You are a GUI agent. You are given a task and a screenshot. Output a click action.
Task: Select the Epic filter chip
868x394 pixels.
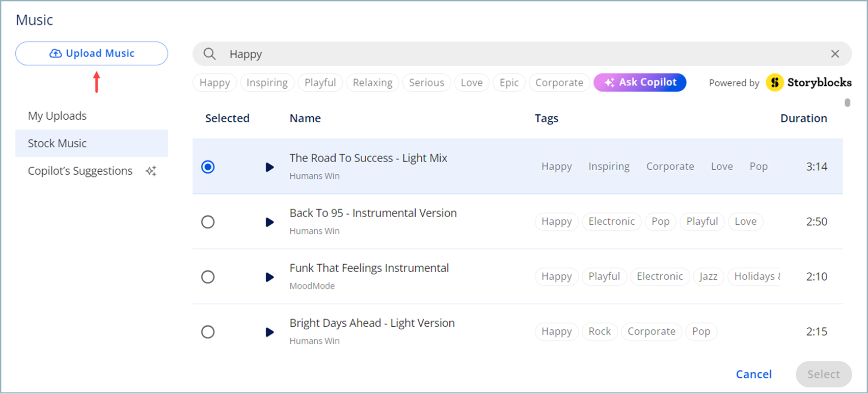click(x=509, y=83)
